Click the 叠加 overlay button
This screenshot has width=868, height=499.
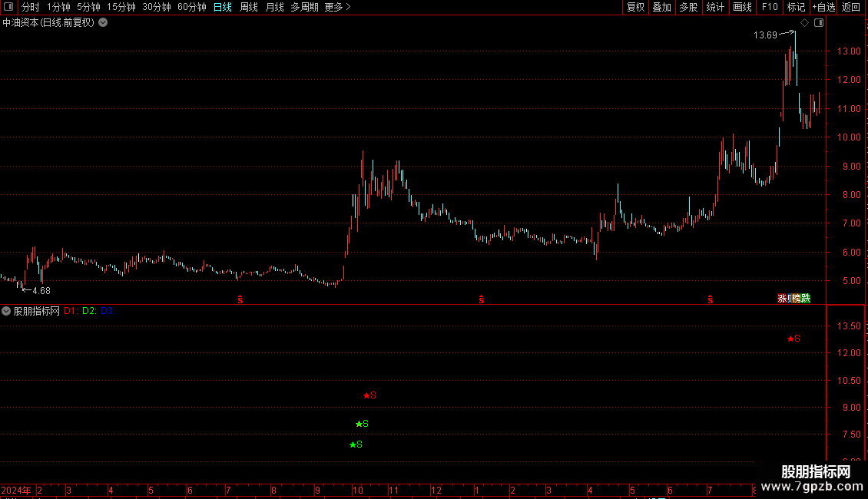[x=661, y=7]
